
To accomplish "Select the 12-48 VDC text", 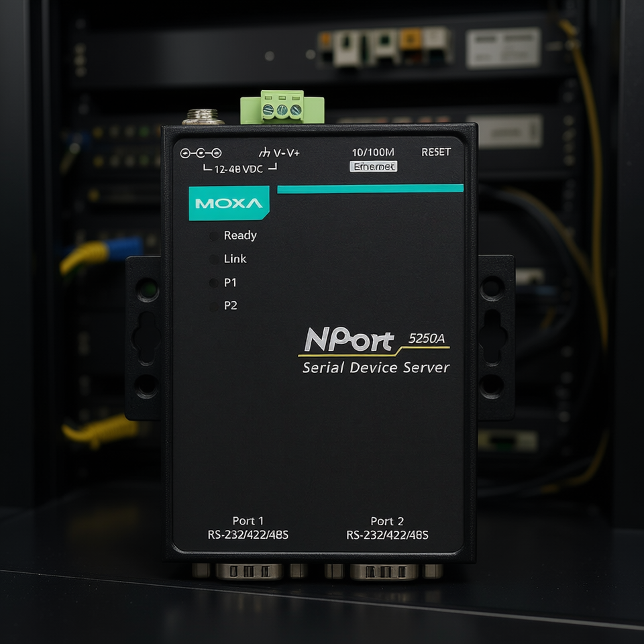I will click(x=239, y=169).
